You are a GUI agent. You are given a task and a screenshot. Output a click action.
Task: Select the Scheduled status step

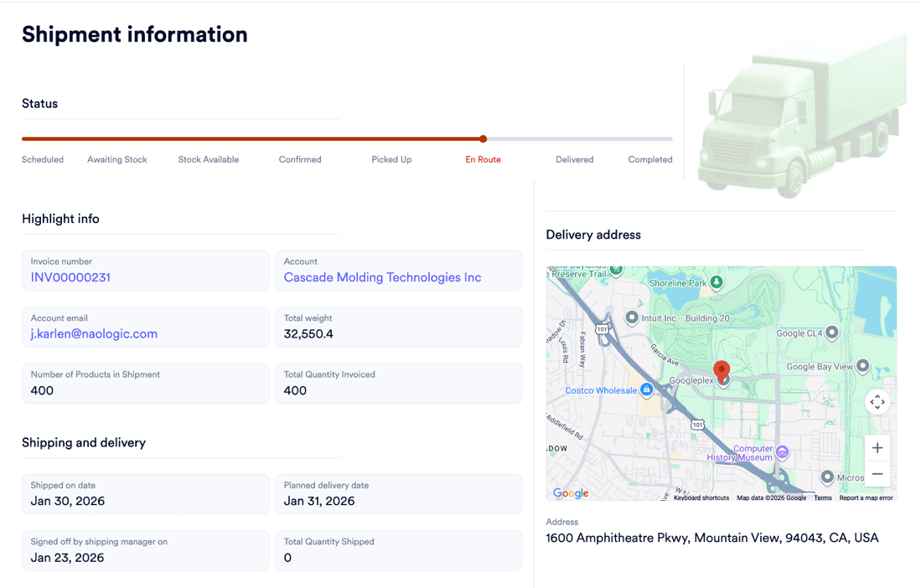(42, 160)
